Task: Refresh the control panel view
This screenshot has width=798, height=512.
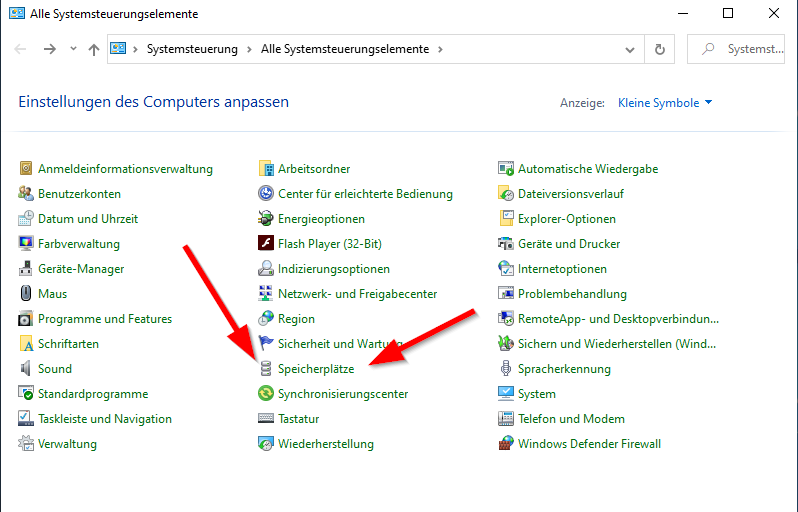Action: [660, 49]
